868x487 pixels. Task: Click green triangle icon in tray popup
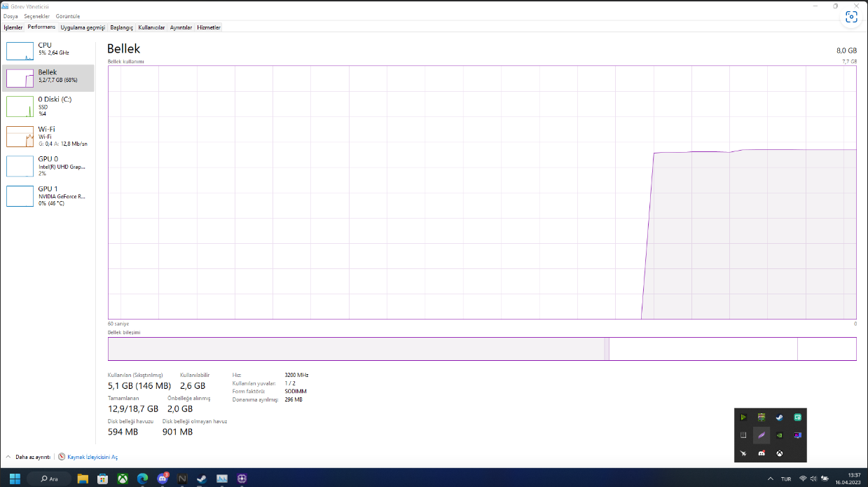(743, 417)
